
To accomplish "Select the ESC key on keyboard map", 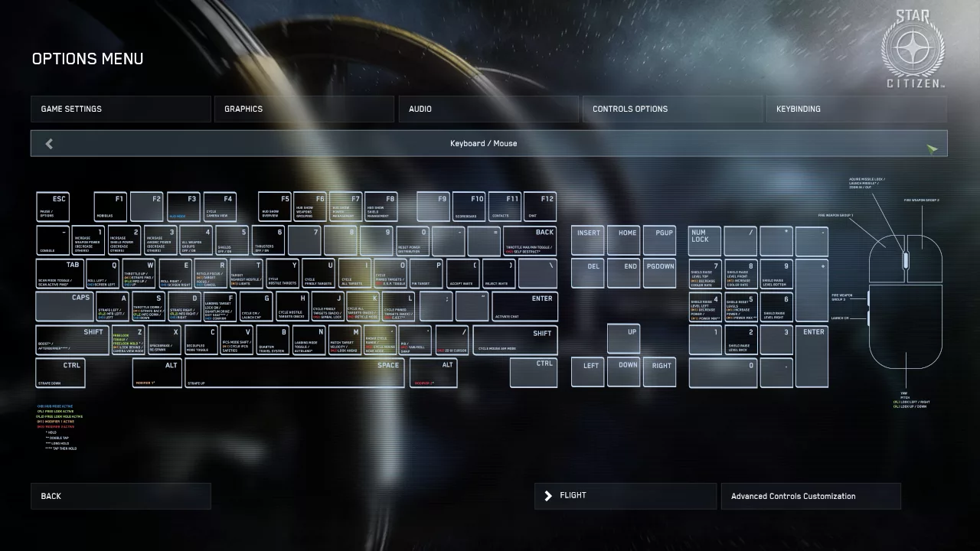I will [x=53, y=207].
